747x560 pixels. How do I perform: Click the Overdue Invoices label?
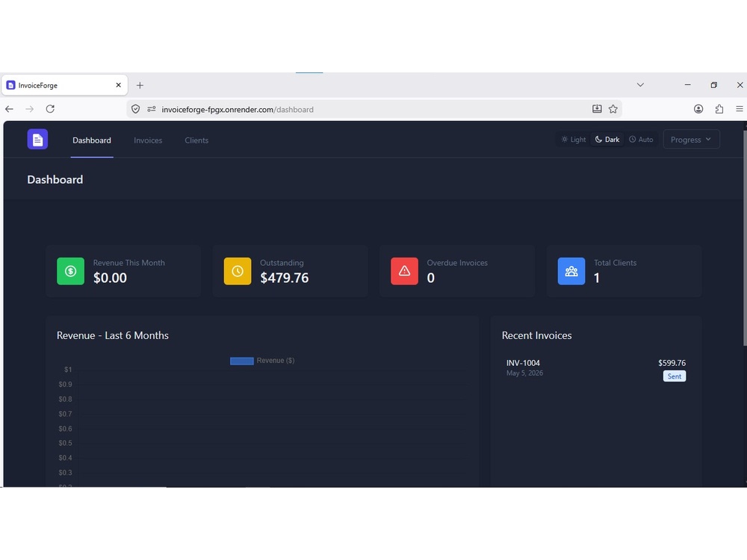(457, 263)
